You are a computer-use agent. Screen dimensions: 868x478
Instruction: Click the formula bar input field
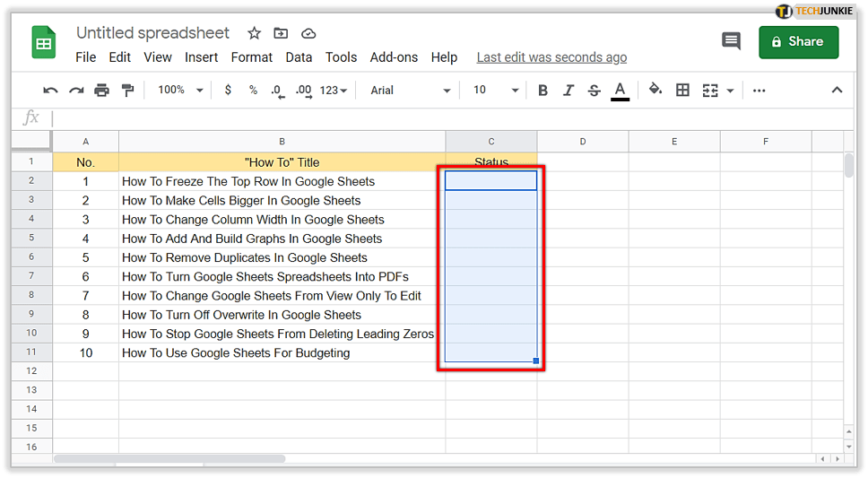click(448, 117)
